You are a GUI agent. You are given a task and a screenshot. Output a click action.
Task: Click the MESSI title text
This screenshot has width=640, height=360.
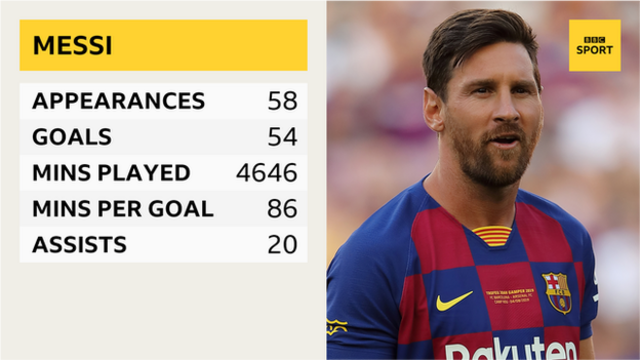(72, 45)
